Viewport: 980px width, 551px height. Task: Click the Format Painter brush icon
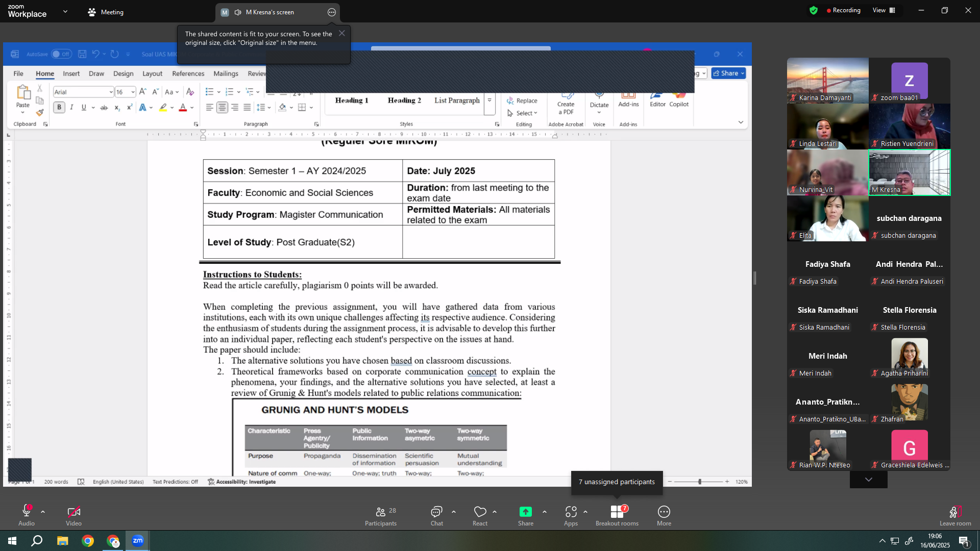[x=40, y=112]
